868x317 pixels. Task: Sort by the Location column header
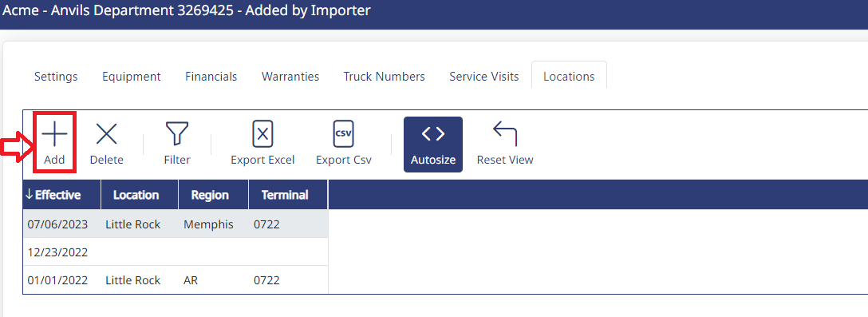pyautogui.click(x=140, y=195)
